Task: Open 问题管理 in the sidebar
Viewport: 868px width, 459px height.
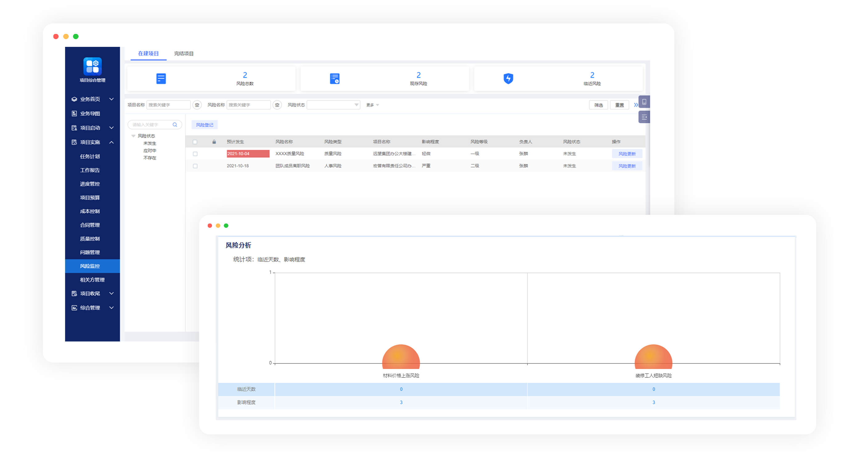Action: [x=90, y=252]
